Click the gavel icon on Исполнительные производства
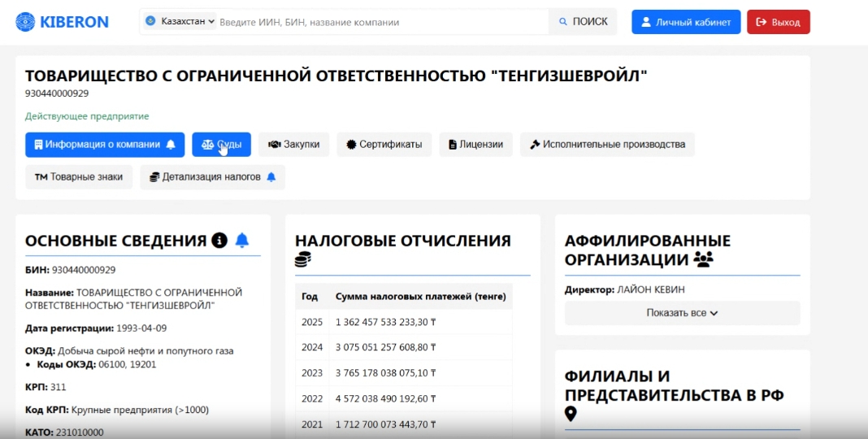The image size is (868, 439). (x=535, y=145)
